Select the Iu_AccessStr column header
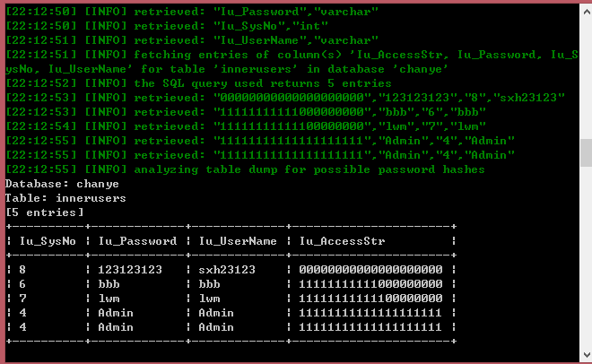592x364 pixels. pyautogui.click(x=342, y=241)
